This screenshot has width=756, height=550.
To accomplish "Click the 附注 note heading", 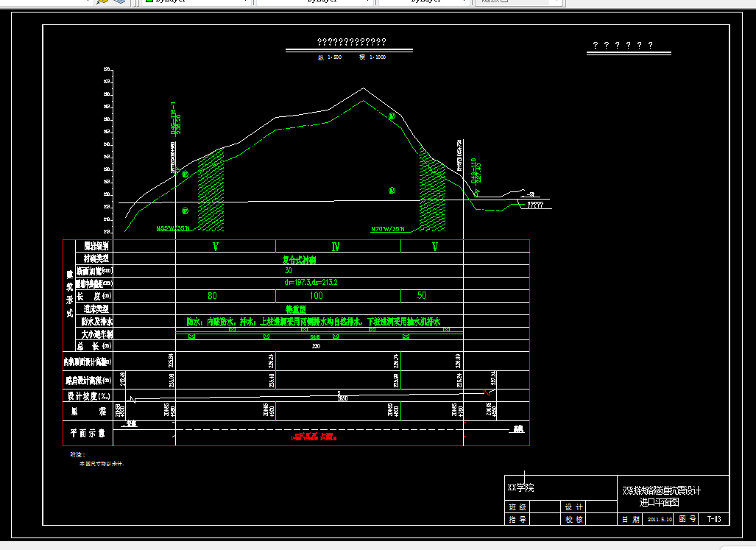I will click(77, 454).
